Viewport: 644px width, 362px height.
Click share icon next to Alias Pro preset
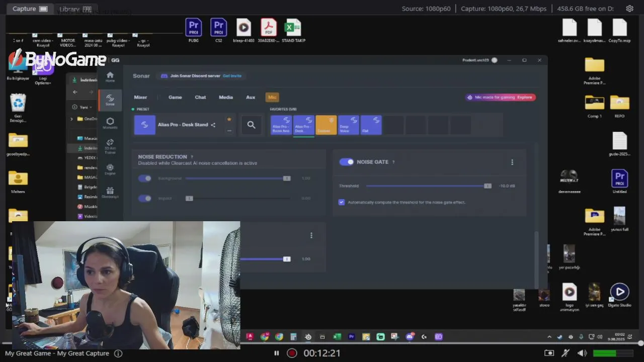tap(213, 125)
